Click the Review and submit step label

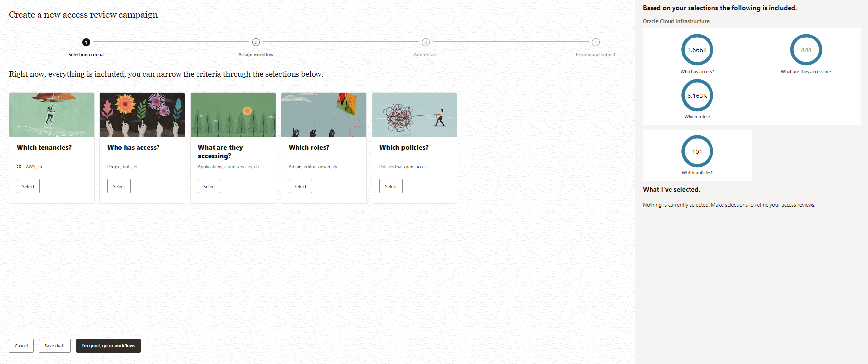[596, 55]
